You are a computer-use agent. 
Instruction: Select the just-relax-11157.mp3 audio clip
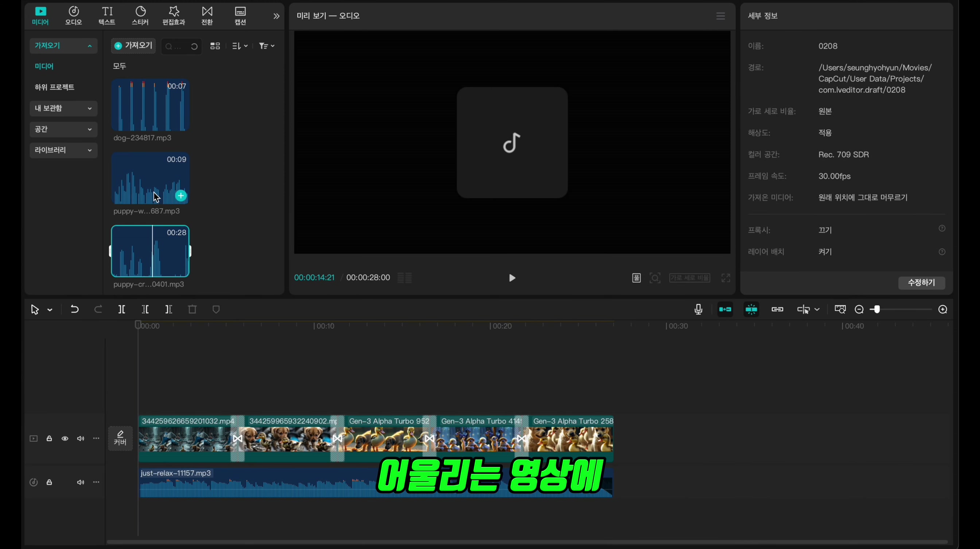coord(376,483)
